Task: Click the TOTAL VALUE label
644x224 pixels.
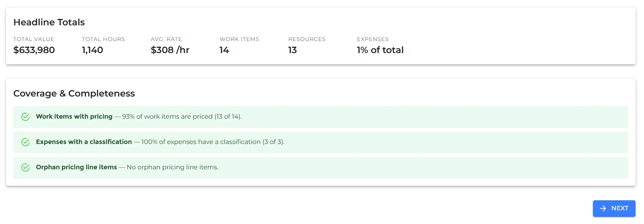Action: (34, 39)
